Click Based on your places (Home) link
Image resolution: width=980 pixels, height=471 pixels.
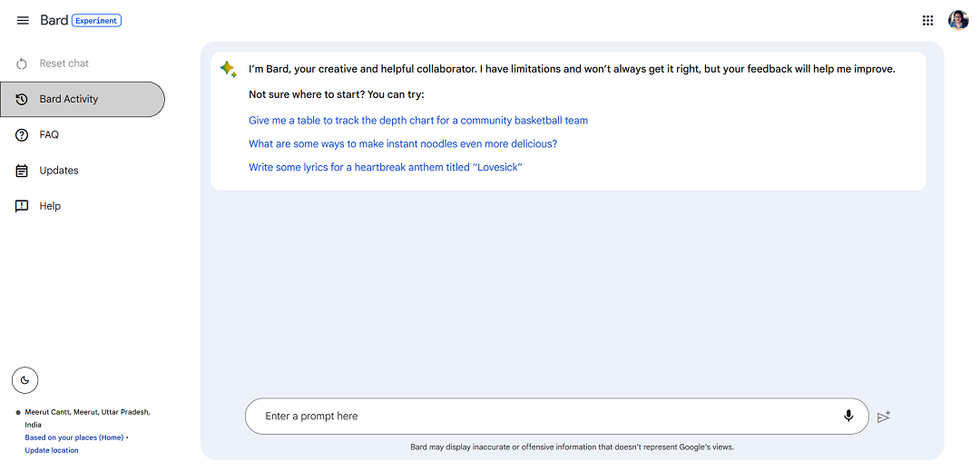coord(73,438)
